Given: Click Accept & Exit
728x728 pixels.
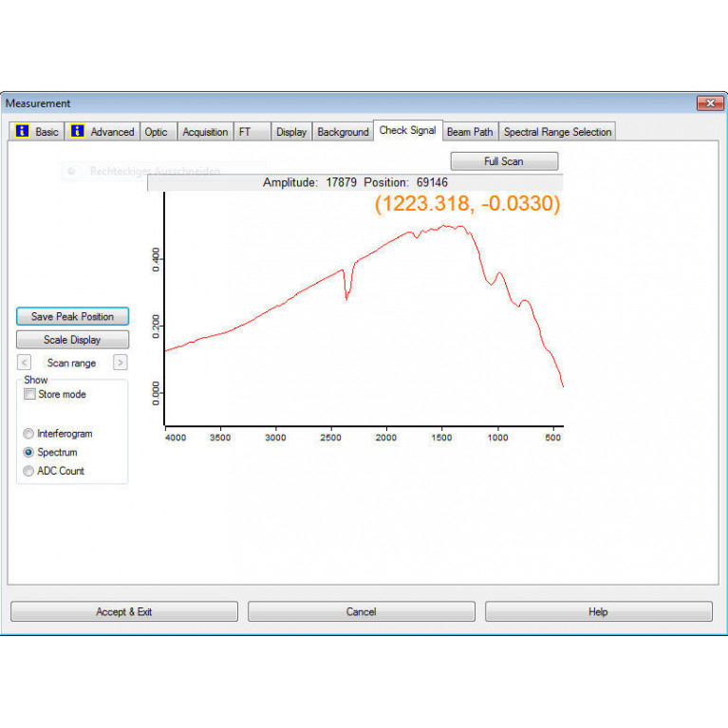Looking at the screenshot, I should (124, 612).
